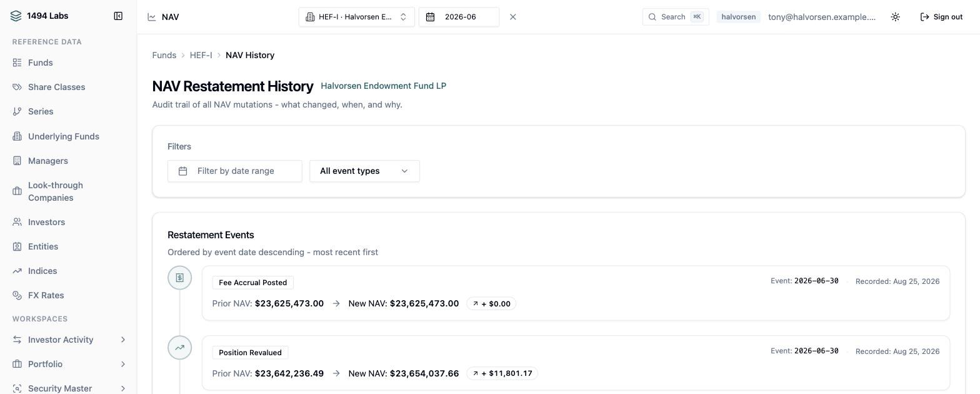The image size is (980, 394).
Task: Click the + $11,801.17 delta badge
Action: click(502, 373)
